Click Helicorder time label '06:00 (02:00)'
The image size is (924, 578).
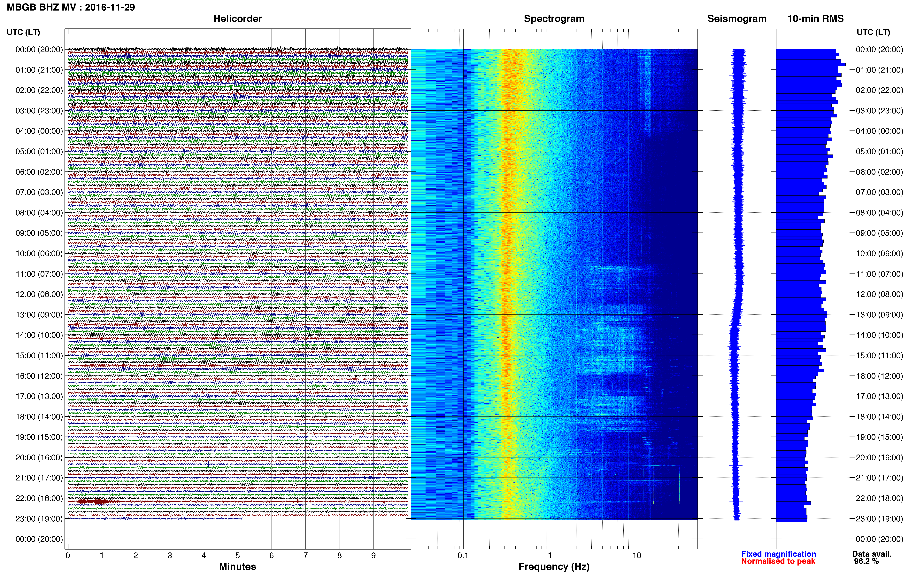pos(39,172)
